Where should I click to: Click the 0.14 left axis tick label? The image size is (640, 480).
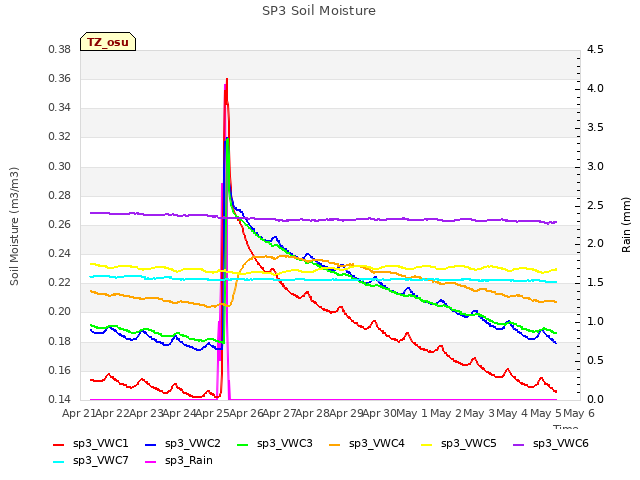coord(60,400)
